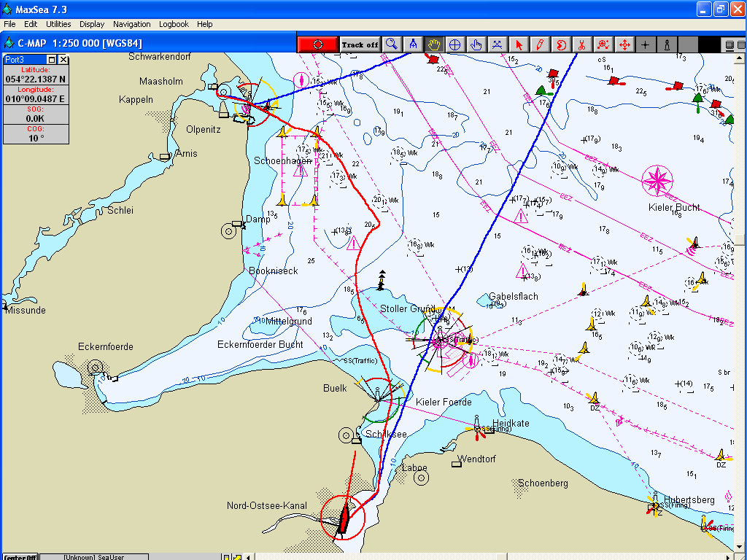Select the pointing finger tool
The height and width of the screenshot is (560, 747).
pyautogui.click(x=476, y=44)
